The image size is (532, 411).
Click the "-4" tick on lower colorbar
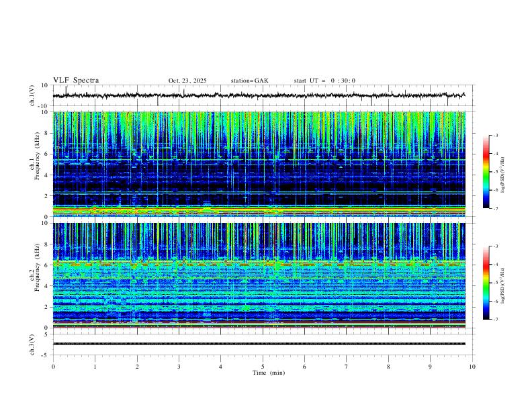[x=495, y=265]
